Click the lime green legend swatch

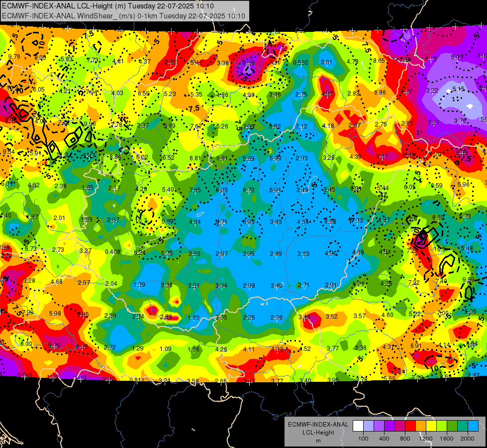(x=442, y=426)
